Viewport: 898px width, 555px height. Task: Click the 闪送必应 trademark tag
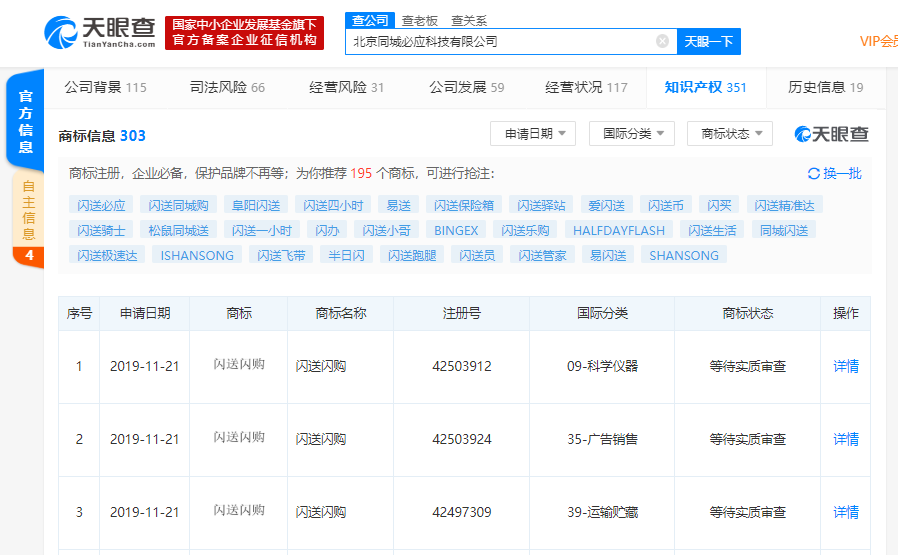[x=101, y=205]
